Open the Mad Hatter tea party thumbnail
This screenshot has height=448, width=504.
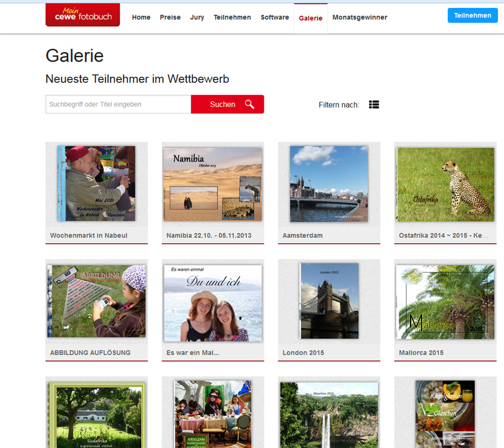[213, 414]
